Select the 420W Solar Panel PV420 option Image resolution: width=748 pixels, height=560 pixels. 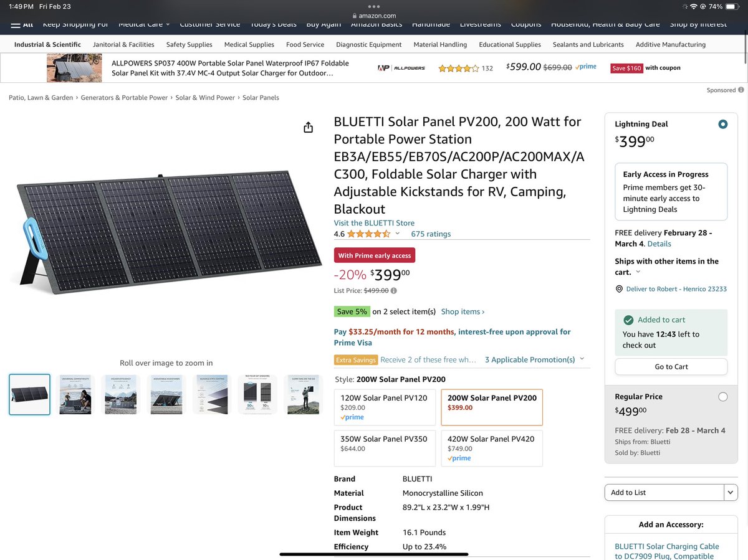492,448
